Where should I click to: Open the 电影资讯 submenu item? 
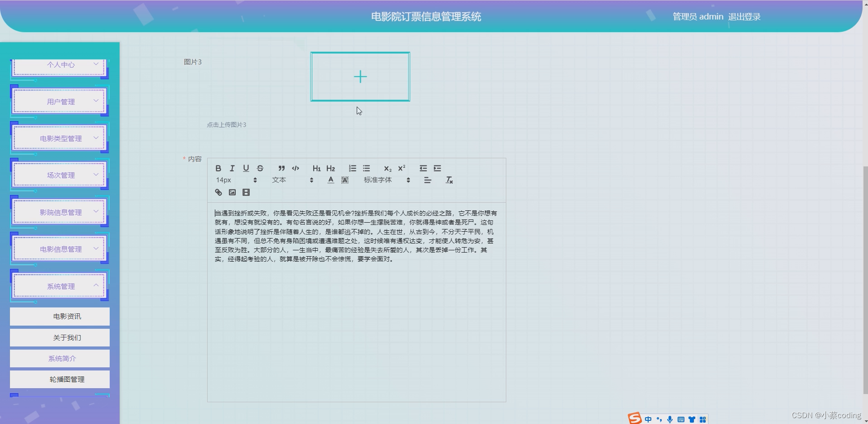[60, 317]
